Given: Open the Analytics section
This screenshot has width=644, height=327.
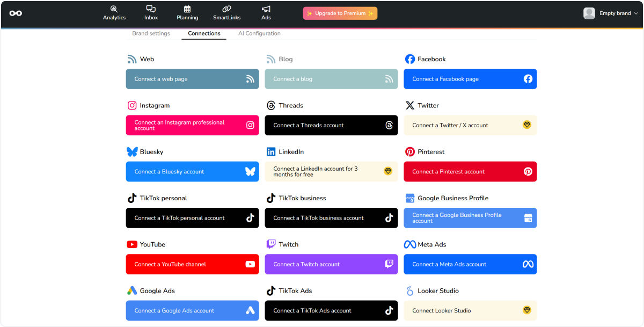Looking at the screenshot, I should 114,13.
